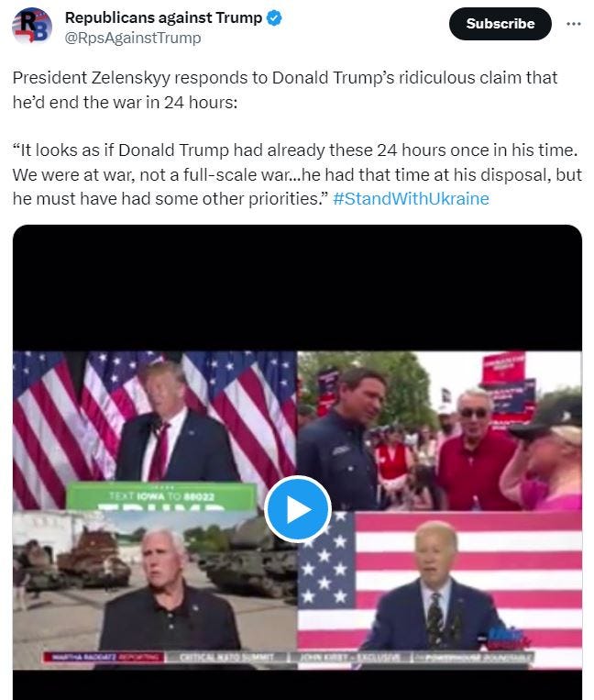594x700 pixels.
Task: Click the quoted Zelenskyy response paragraph
Action: click(297, 174)
